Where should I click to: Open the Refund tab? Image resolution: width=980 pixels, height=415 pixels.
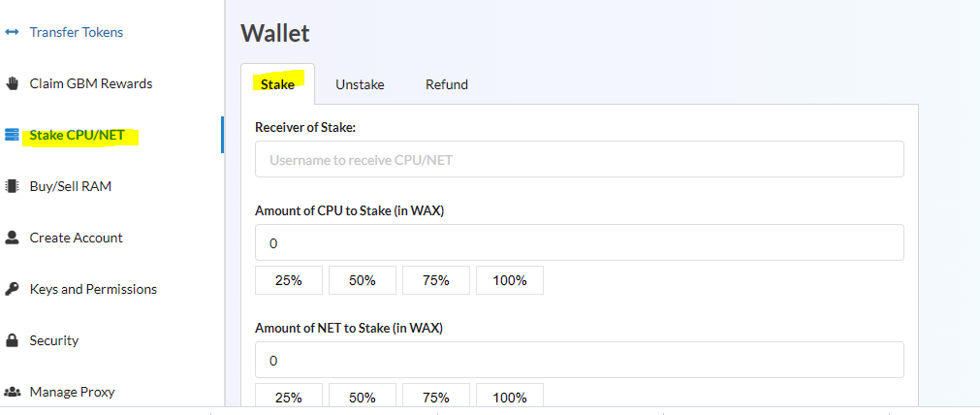(x=447, y=84)
